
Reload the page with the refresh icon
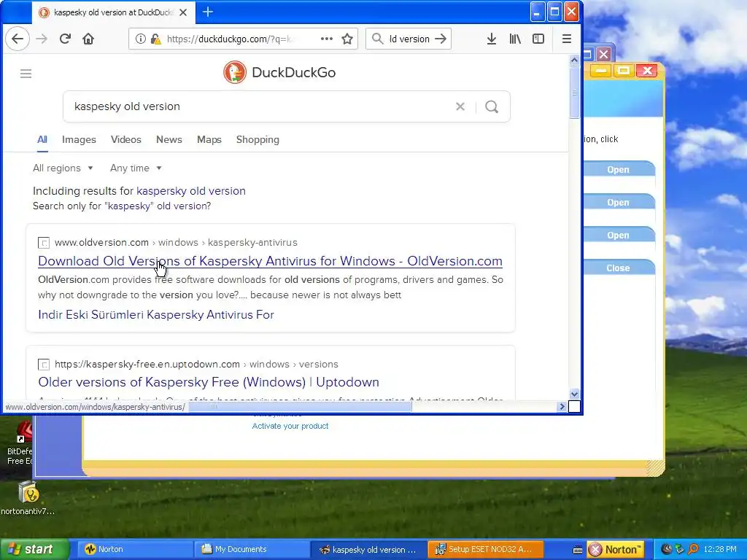coord(65,39)
